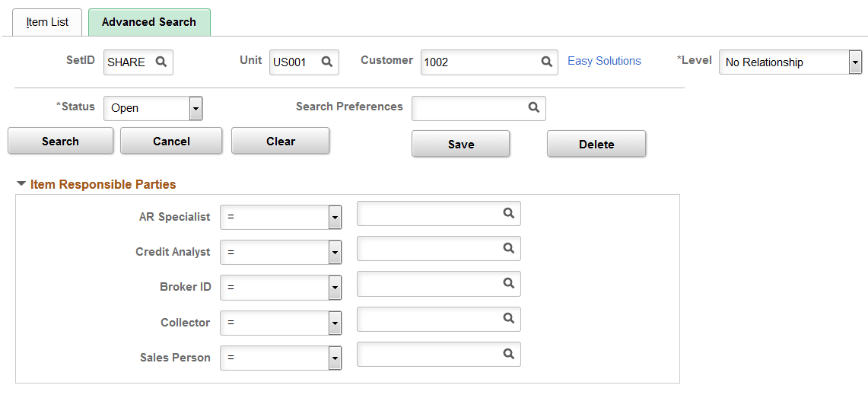Click the Clear button
Screen dimensions: 868x398
(281, 141)
